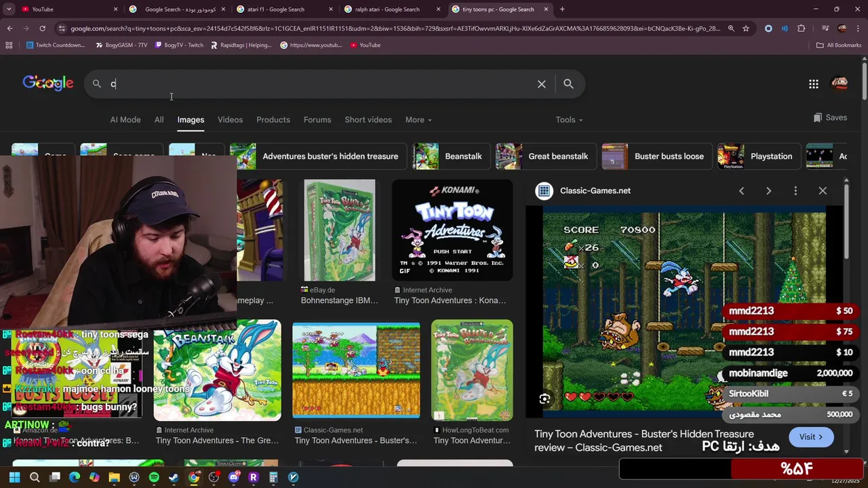Filter by Great beanstalk chip
The height and width of the screenshot is (488, 868).
[x=546, y=157]
